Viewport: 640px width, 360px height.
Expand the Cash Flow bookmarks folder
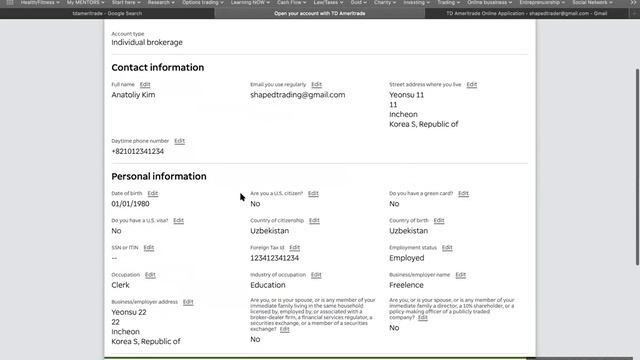pyautogui.click(x=291, y=2)
